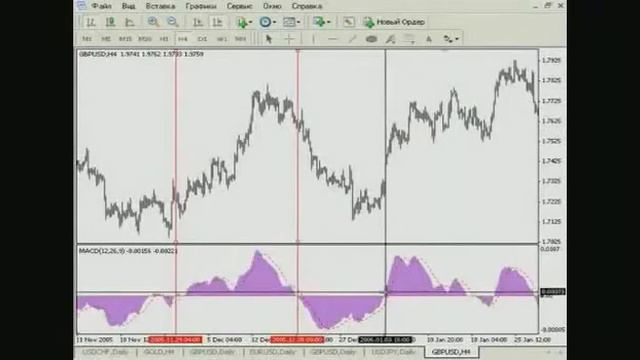Viewport: 640px width, 360px height.
Task: Click the application icon left of Файл
Action: pyautogui.click(x=81, y=5)
